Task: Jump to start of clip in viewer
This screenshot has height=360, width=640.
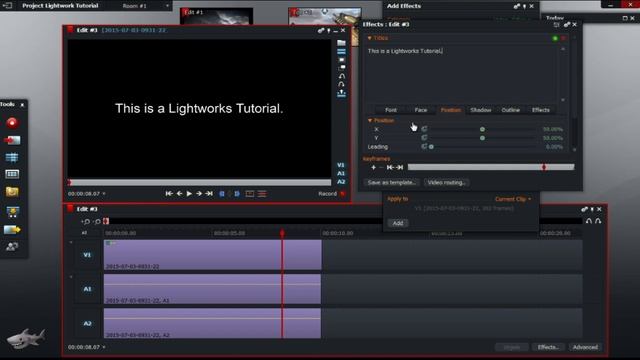Action: pos(169,193)
